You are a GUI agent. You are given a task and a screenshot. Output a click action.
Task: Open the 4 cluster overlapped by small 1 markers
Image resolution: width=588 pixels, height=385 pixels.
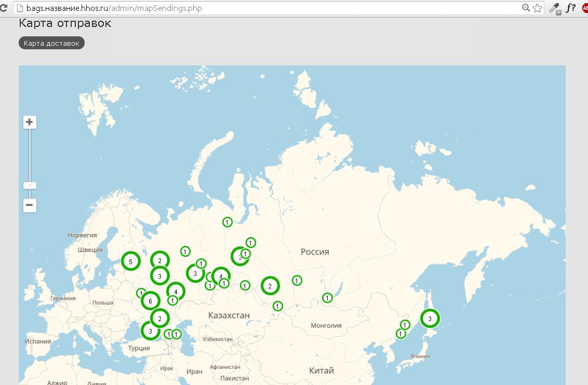tap(221, 277)
